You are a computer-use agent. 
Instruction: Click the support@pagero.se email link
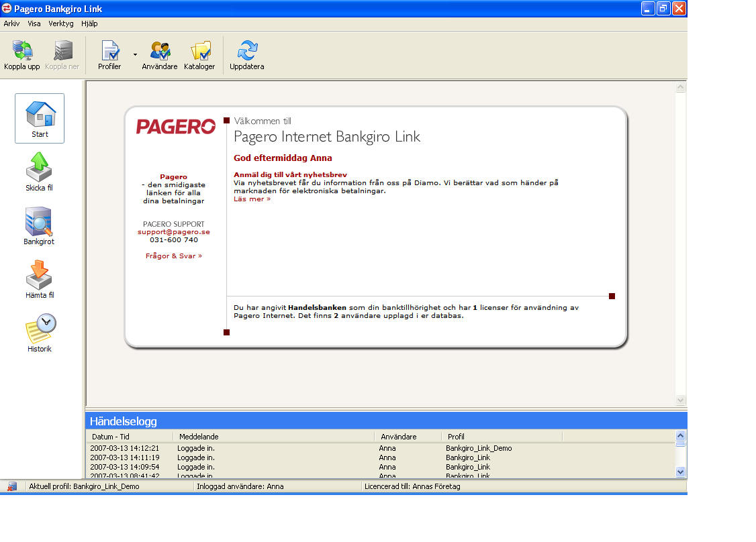click(x=174, y=231)
